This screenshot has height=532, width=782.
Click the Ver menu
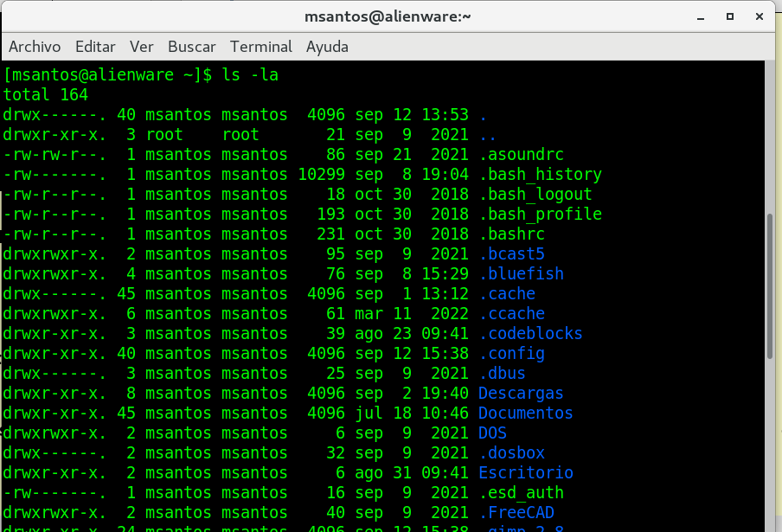tap(141, 47)
